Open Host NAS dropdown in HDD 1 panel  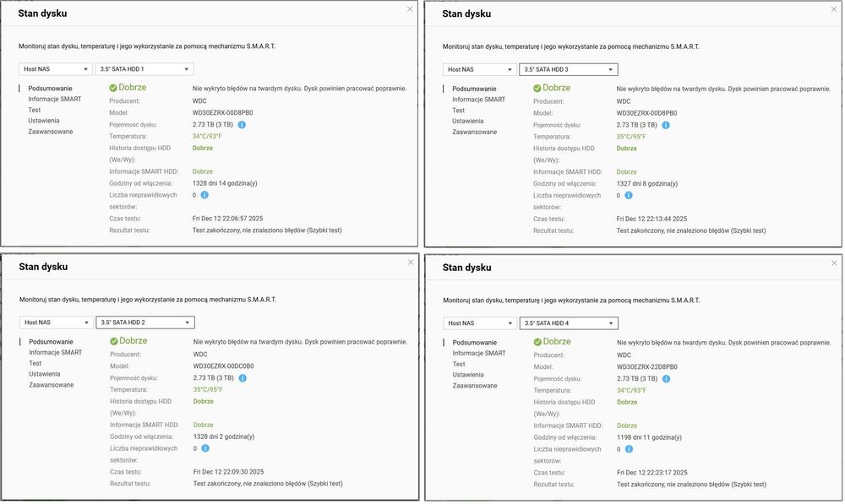point(56,69)
